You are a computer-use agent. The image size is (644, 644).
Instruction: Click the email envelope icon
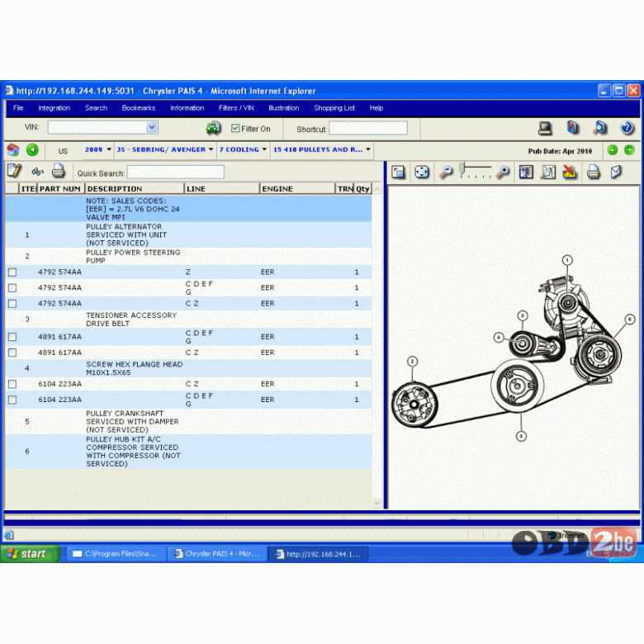click(616, 172)
